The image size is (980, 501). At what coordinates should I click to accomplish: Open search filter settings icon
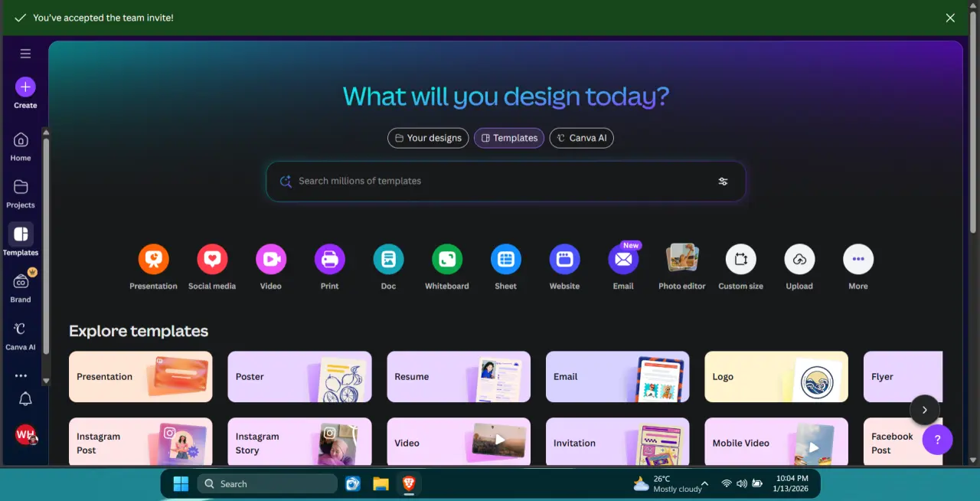[x=723, y=182]
